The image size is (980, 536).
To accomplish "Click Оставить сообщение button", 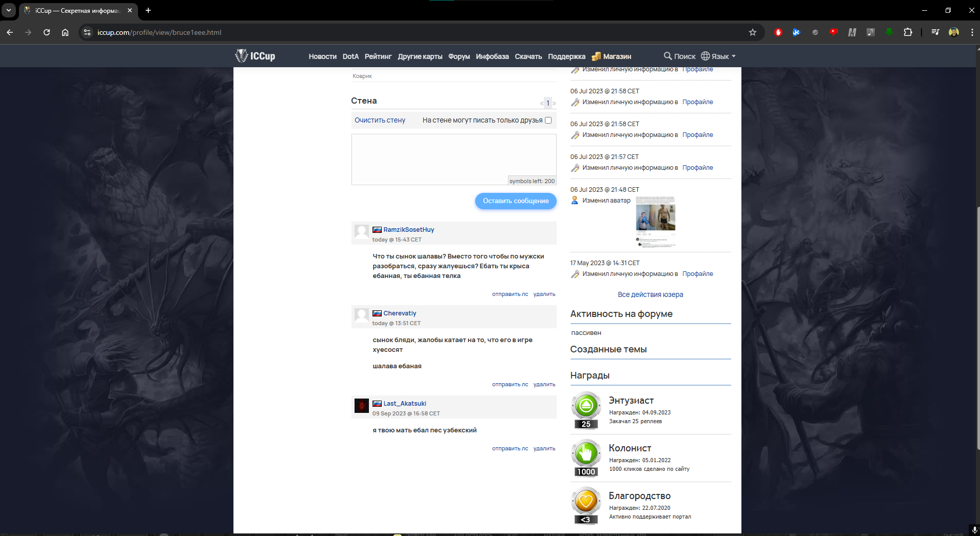I will point(516,201).
